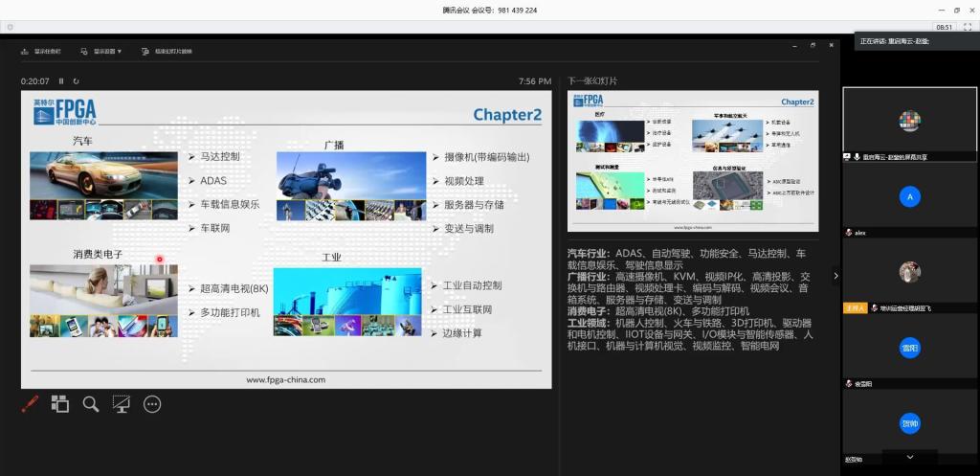The image size is (980, 476).
Task: Collapse the participant video side panel
Action: pyautogui.click(x=835, y=276)
